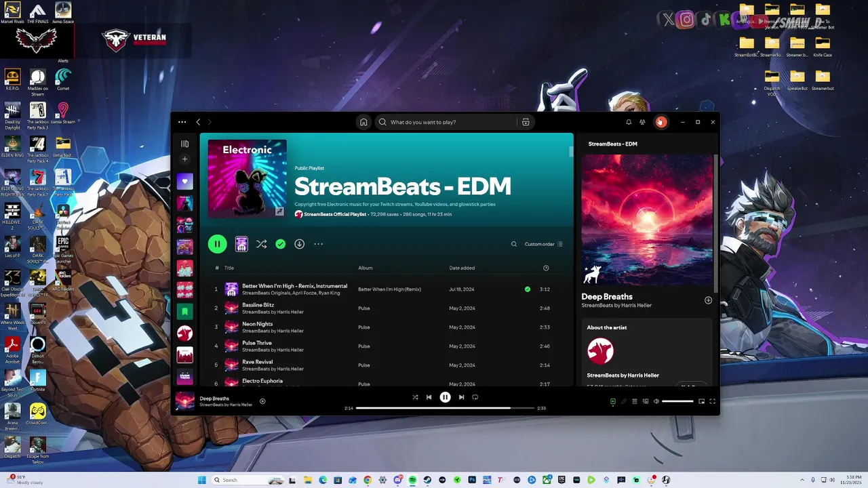The height and width of the screenshot is (488, 868).
Task: Open the notifications bell
Action: [x=629, y=122]
